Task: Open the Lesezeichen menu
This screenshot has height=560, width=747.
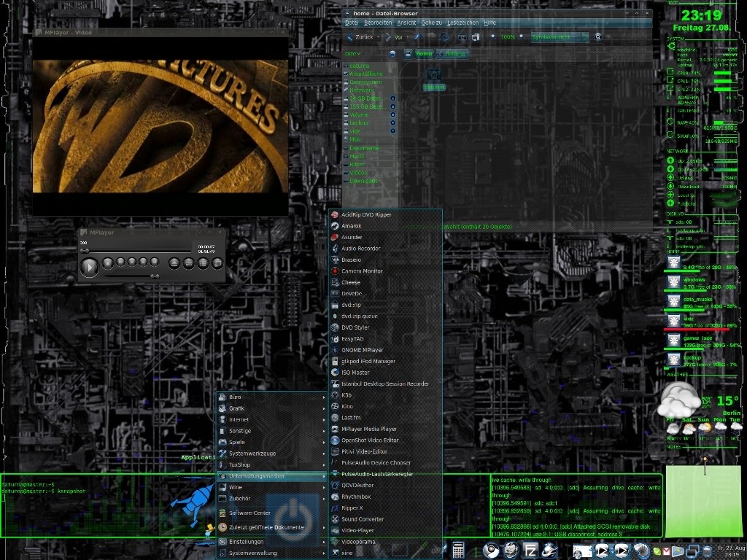Action: 462,23
